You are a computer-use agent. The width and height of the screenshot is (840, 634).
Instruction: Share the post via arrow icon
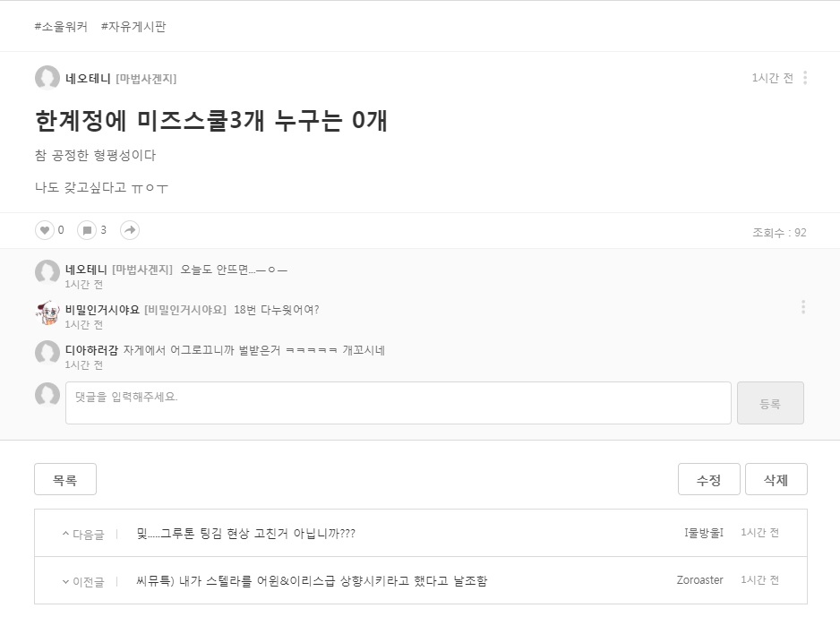click(x=130, y=230)
